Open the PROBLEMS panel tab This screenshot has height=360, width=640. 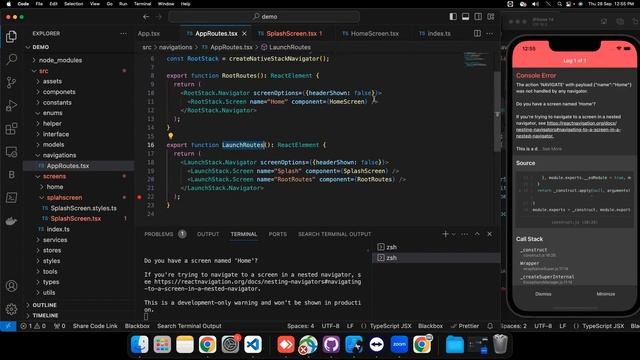[159, 234]
